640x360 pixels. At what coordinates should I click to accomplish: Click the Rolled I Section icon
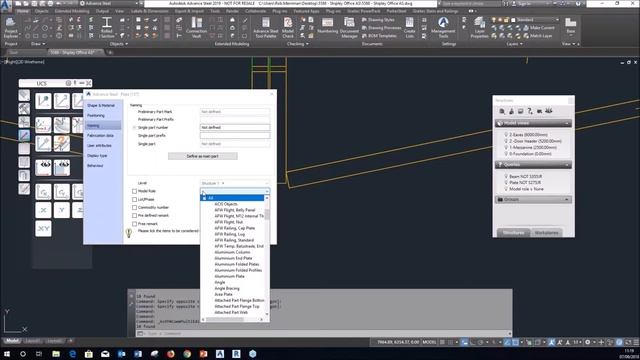107,28
